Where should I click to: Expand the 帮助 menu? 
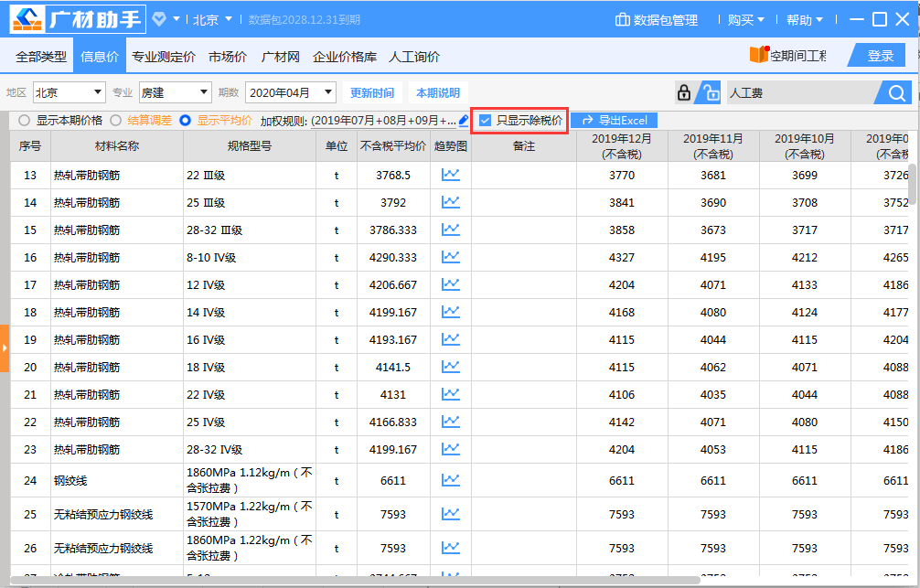pyautogui.click(x=805, y=20)
